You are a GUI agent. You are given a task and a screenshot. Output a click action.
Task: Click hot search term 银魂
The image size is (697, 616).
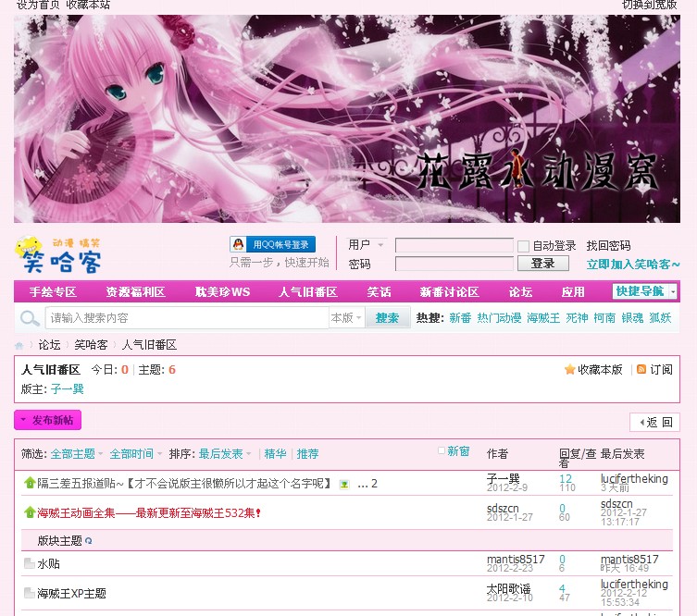pyautogui.click(x=632, y=318)
